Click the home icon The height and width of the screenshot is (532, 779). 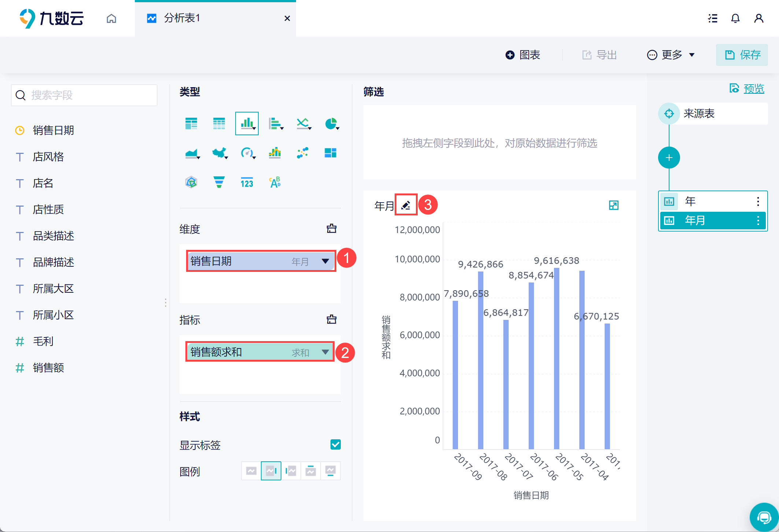pos(111,18)
